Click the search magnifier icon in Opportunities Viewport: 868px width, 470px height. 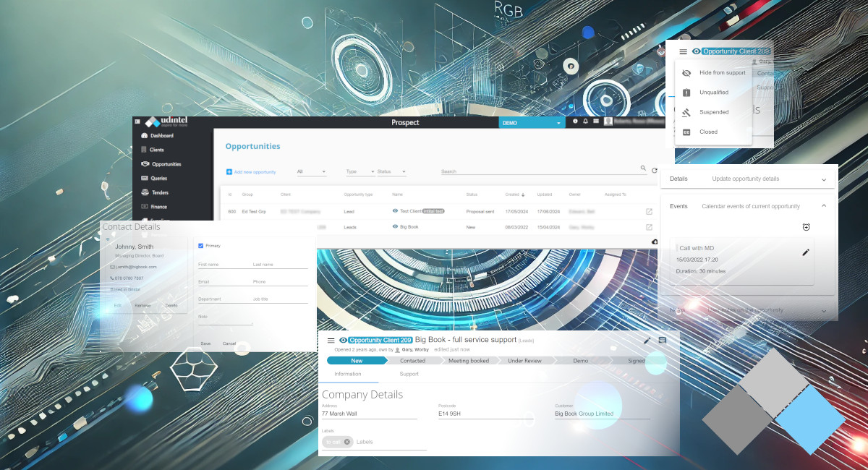(643, 168)
